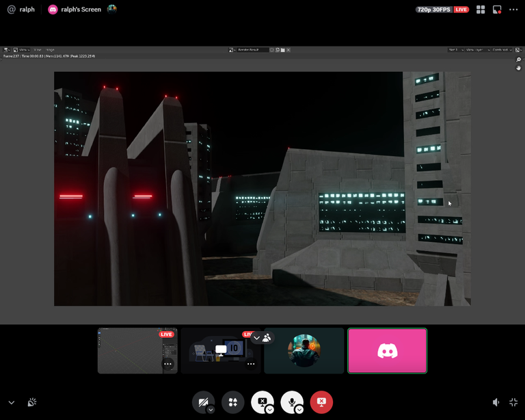Image resolution: width=525 pixels, height=420 pixels.
Task: Toggle the camera on or off
Action: (x=202, y=402)
